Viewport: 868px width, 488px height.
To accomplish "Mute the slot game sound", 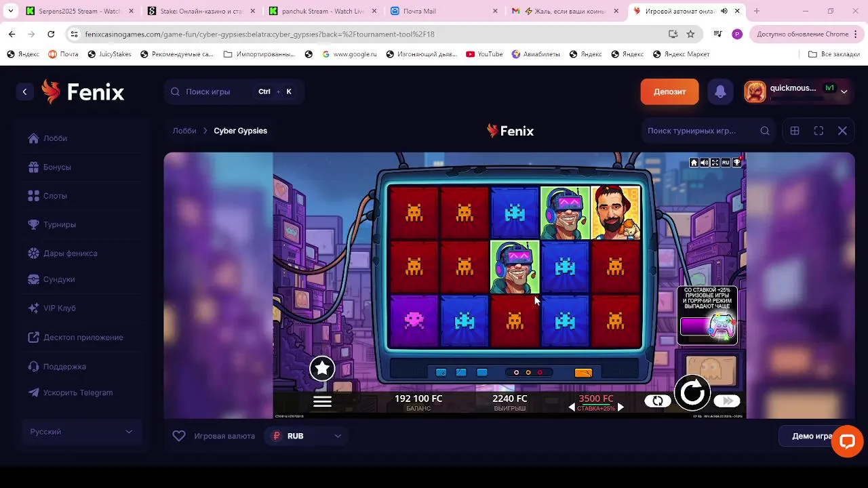I will (705, 163).
